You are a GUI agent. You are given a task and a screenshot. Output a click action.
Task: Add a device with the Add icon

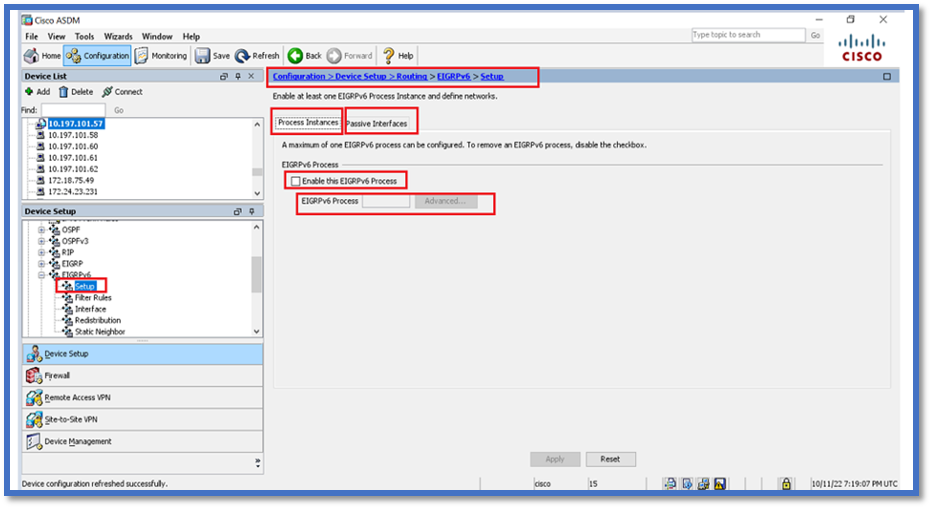coord(37,92)
